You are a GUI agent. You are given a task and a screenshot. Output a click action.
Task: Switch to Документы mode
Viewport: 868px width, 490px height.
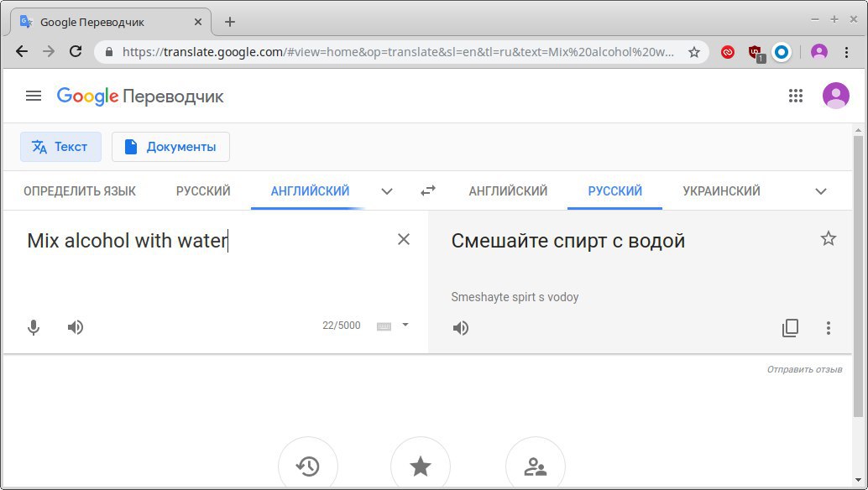tap(170, 147)
